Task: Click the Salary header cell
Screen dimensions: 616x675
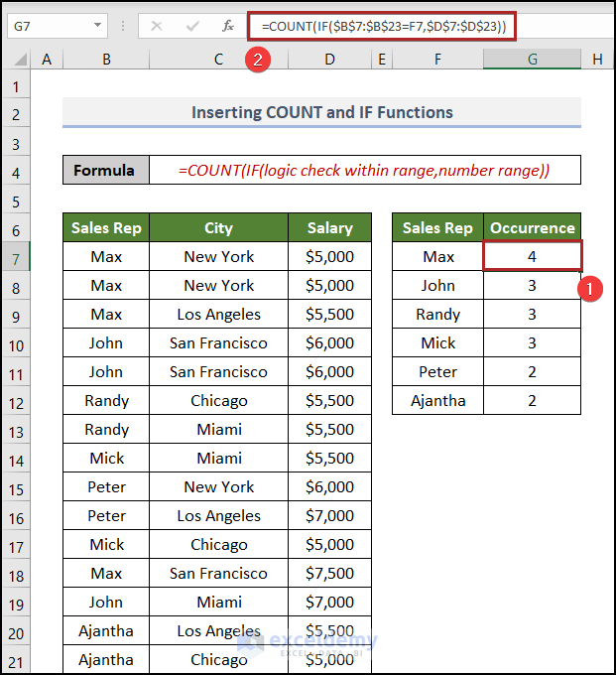Action: (329, 227)
